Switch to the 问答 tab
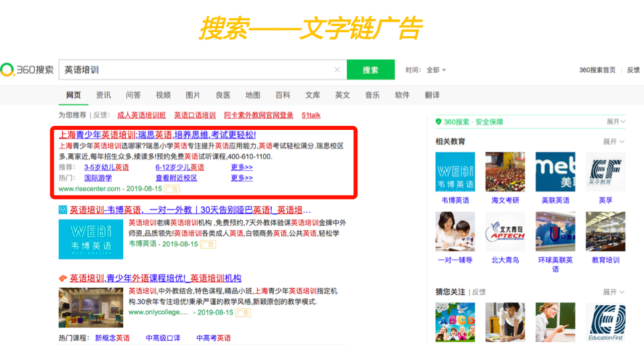This screenshot has height=348, width=644. point(133,95)
